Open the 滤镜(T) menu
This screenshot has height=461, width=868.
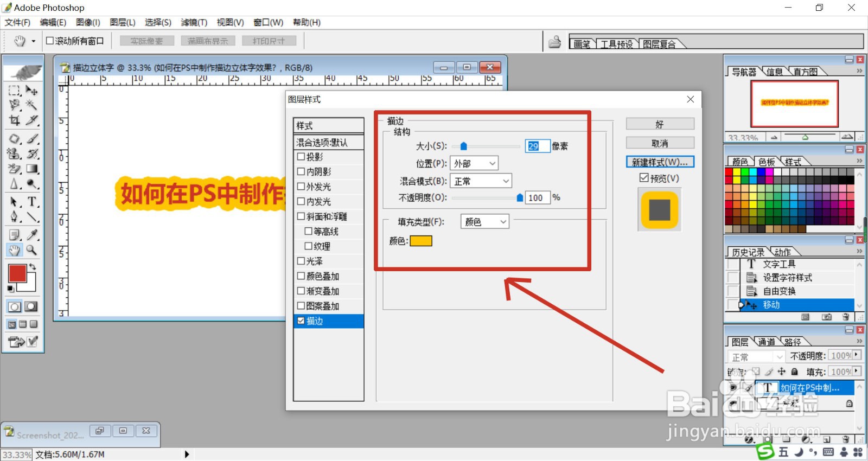pyautogui.click(x=194, y=22)
